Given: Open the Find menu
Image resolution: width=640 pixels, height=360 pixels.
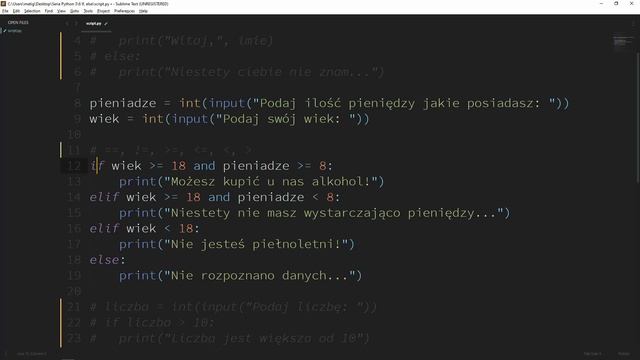Looking at the screenshot, I should pos(49,11).
